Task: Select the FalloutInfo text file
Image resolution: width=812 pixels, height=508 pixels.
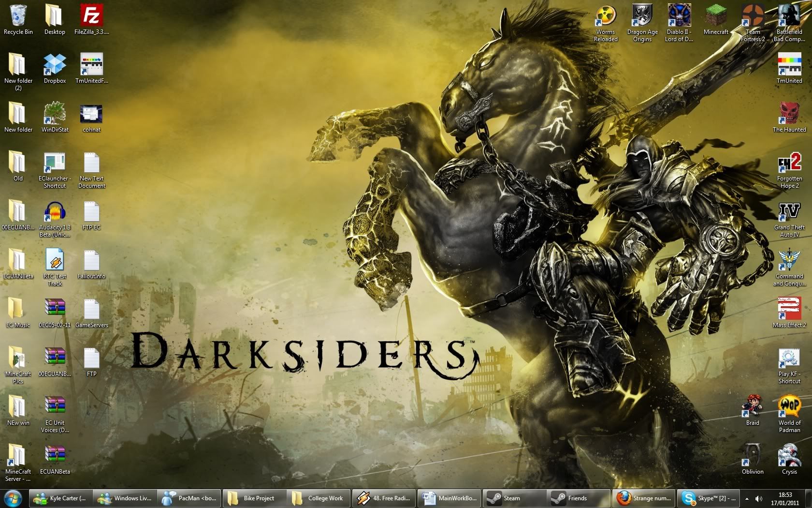Action: [91, 264]
